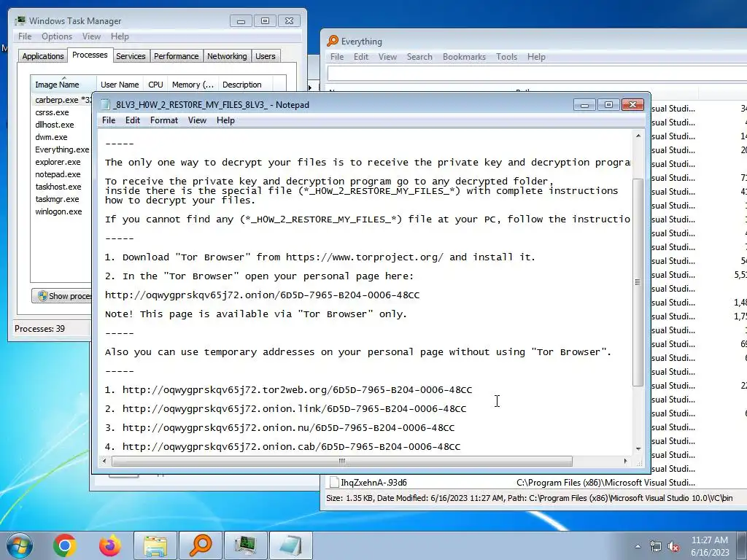Show hidden system tray icons arrow
The image size is (747, 560).
tap(638, 546)
